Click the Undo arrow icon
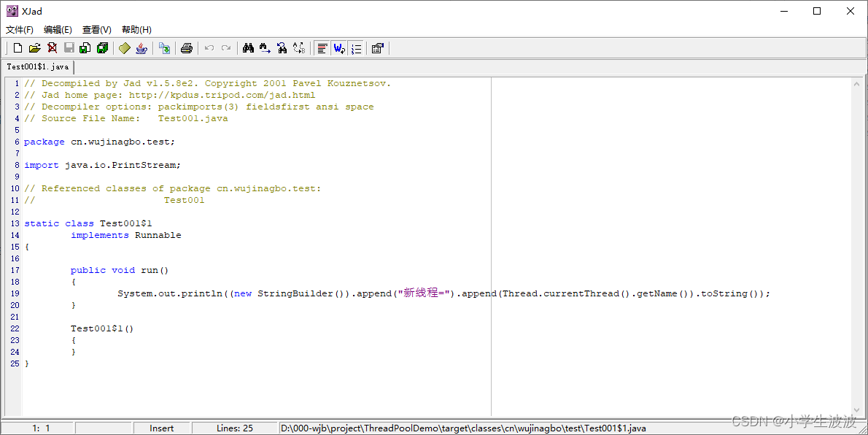Viewport: 868px width, 435px height. (209, 48)
